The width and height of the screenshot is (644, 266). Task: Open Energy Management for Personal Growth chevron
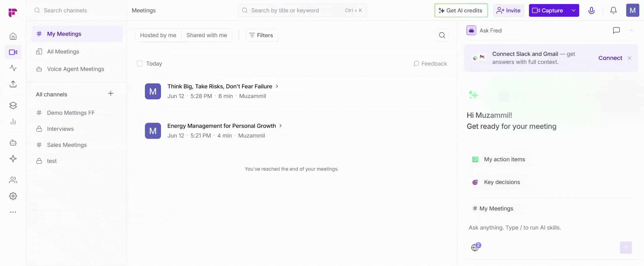[281, 126]
